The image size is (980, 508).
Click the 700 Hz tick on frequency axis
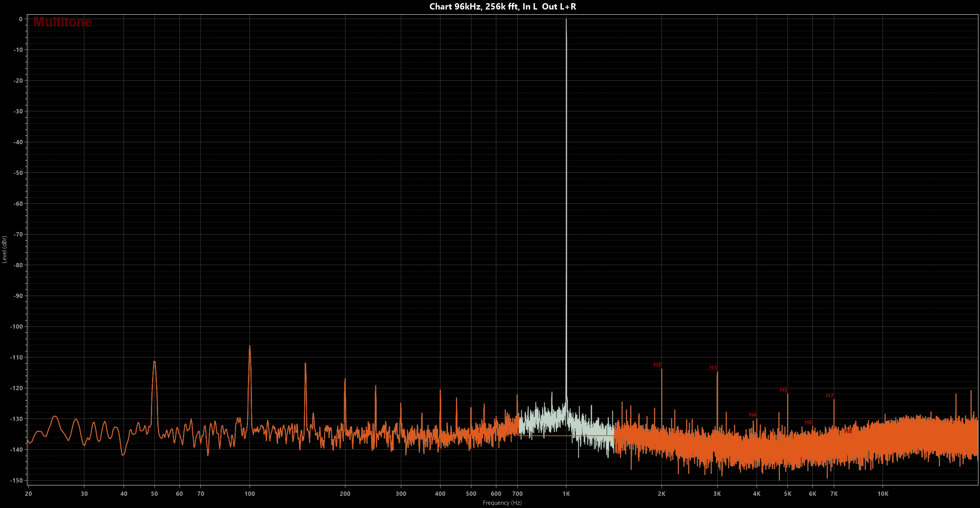point(517,494)
